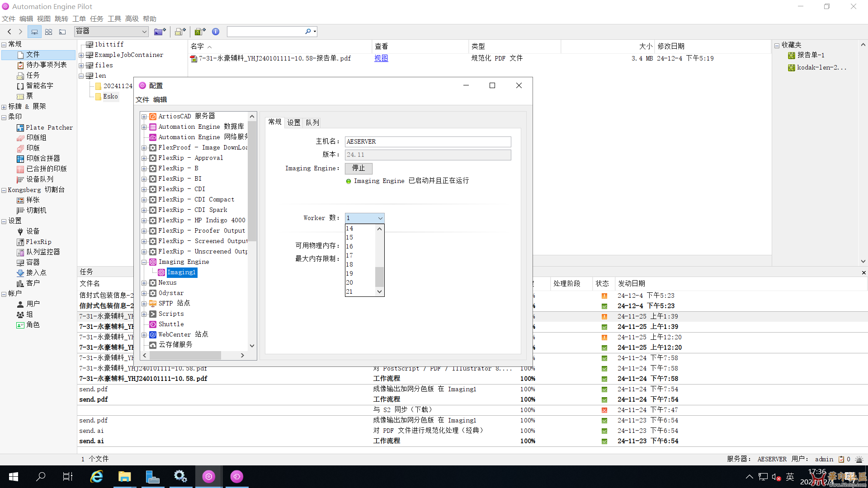
Task: Open the Worker 数 combo box
Action: [364, 218]
